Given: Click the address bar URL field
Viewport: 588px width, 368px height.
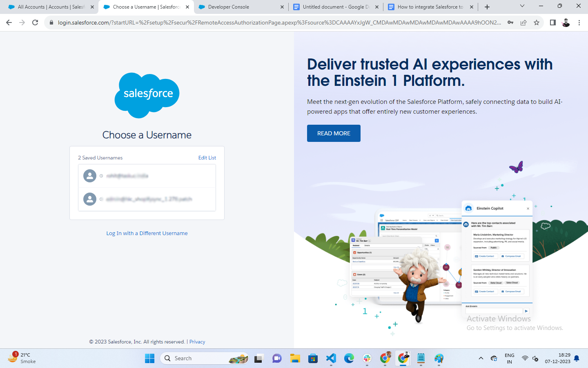Looking at the screenshot, I should [x=279, y=22].
